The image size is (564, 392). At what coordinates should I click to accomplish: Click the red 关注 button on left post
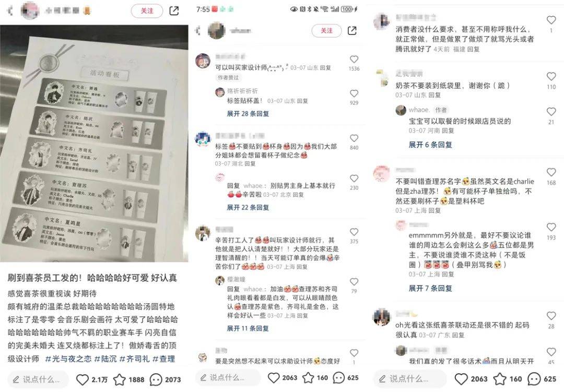(x=147, y=11)
